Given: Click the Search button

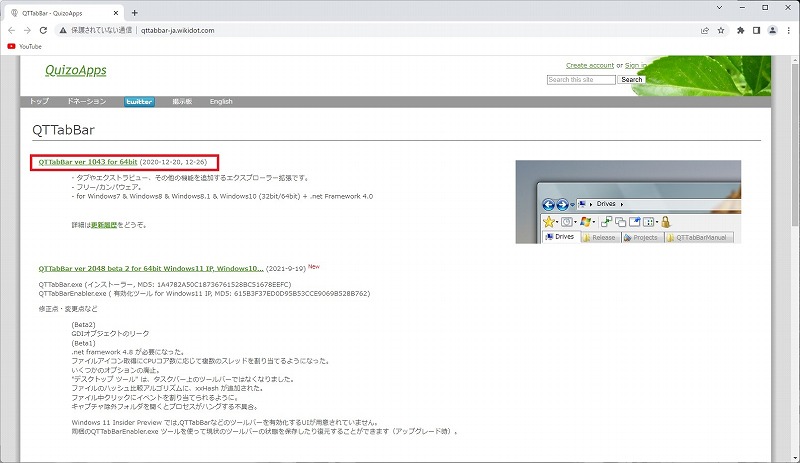Looking at the screenshot, I should click(x=632, y=80).
